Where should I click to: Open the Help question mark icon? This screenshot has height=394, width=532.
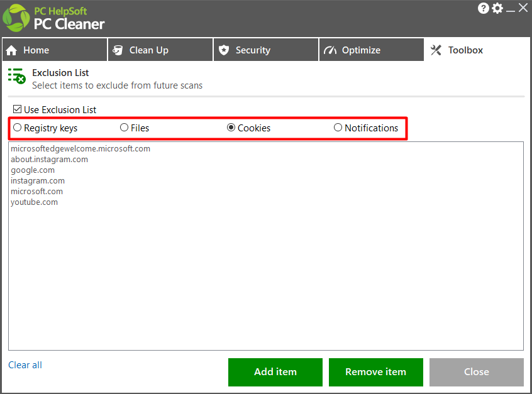[x=483, y=8]
